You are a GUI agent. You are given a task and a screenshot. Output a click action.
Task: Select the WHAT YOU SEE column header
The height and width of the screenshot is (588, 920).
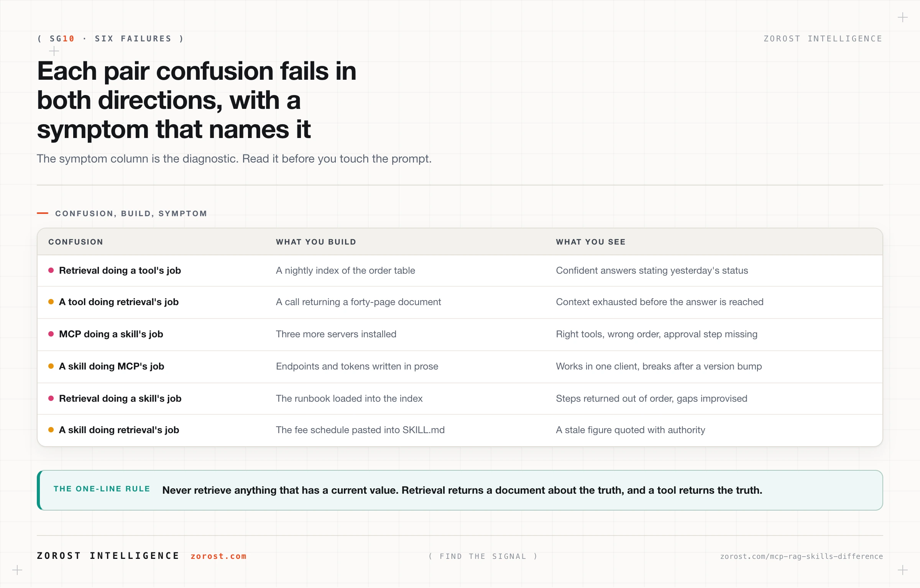pyautogui.click(x=591, y=242)
